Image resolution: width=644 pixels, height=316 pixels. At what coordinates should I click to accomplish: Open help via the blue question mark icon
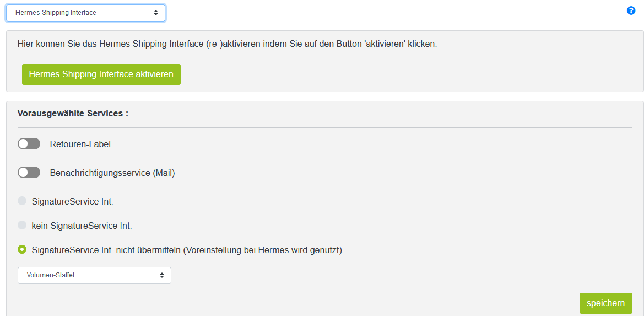[x=631, y=10]
